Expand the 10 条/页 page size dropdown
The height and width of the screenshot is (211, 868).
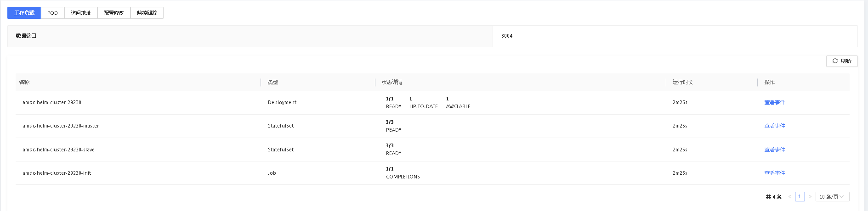coord(832,197)
